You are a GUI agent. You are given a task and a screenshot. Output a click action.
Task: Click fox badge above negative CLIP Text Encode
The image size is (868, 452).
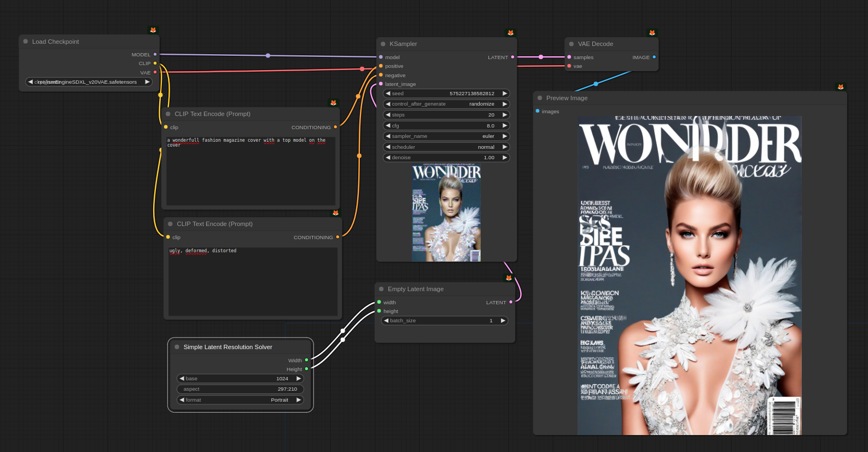336,213
